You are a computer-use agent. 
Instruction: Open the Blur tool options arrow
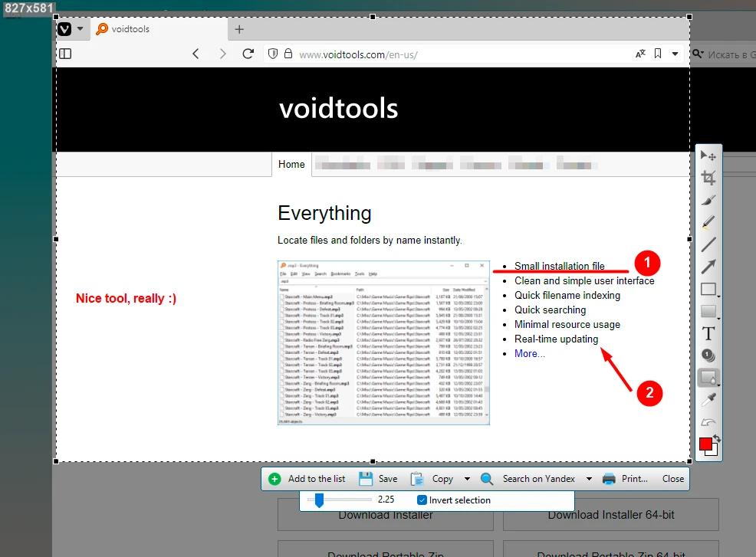click(718, 385)
